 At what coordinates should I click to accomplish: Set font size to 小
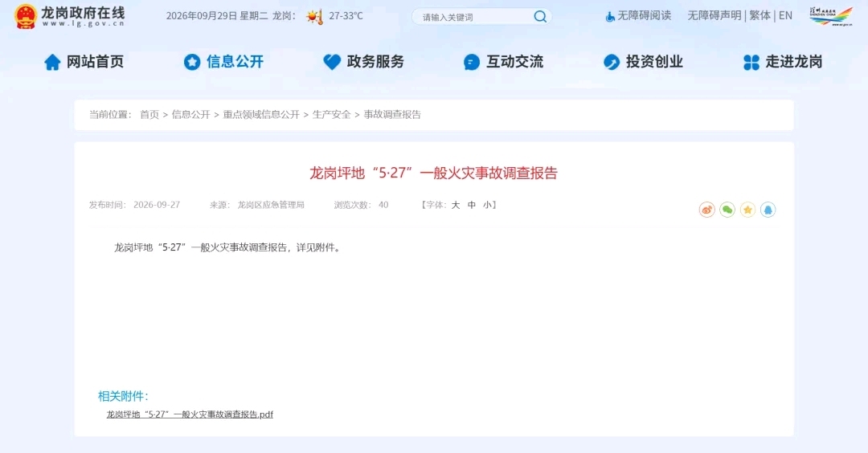tap(487, 205)
